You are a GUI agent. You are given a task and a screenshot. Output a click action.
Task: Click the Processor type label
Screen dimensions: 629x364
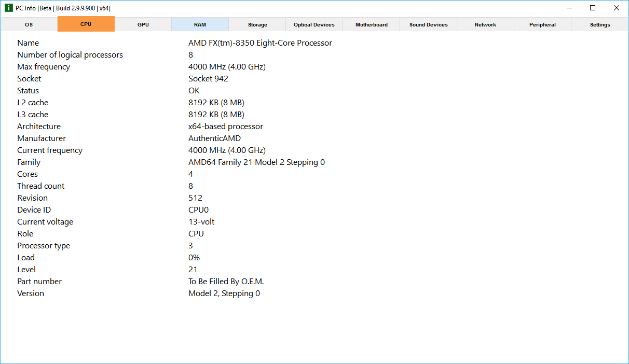click(x=44, y=246)
